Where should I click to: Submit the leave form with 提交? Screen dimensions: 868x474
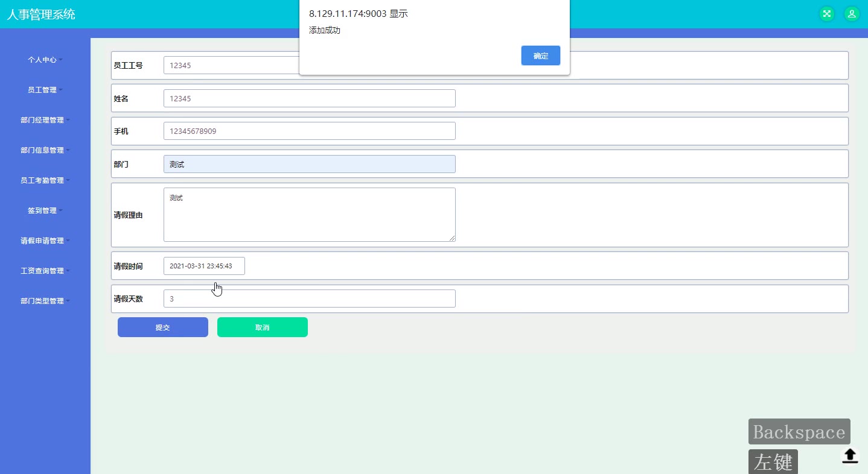pyautogui.click(x=163, y=327)
